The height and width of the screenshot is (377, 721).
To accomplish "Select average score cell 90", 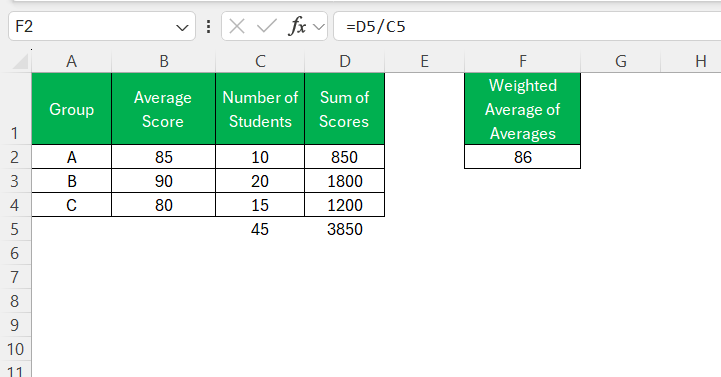I will [x=163, y=181].
